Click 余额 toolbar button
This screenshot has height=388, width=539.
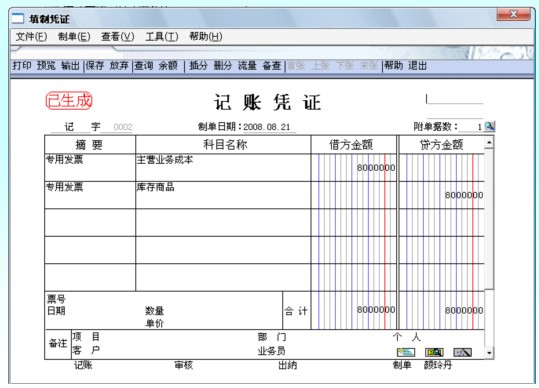click(x=168, y=65)
